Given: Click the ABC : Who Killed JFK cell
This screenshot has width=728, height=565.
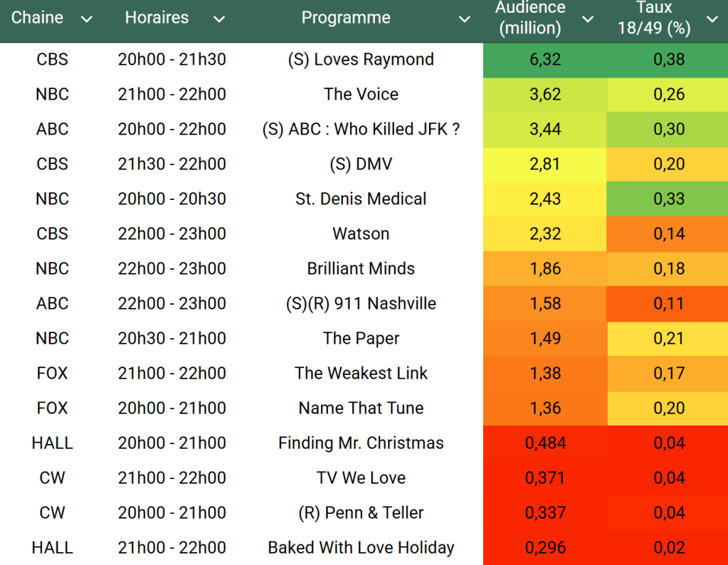Looking at the screenshot, I should click(x=361, y=130).
